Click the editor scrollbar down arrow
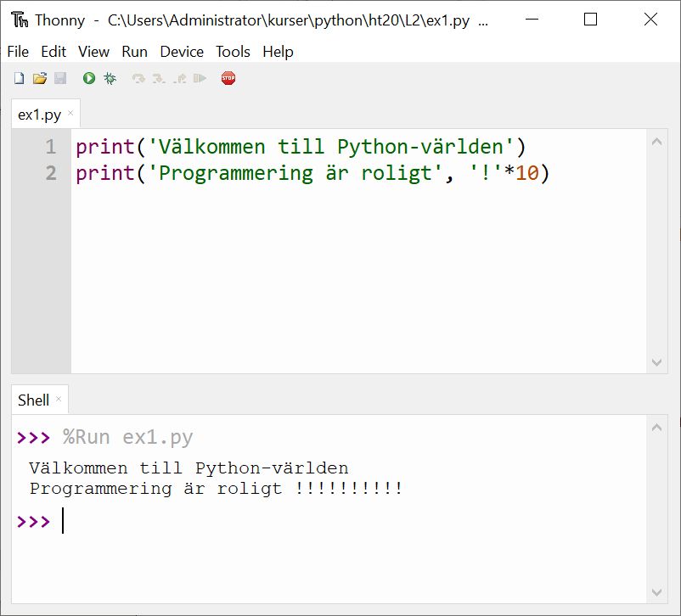The image size is (681, 616). 657,362
